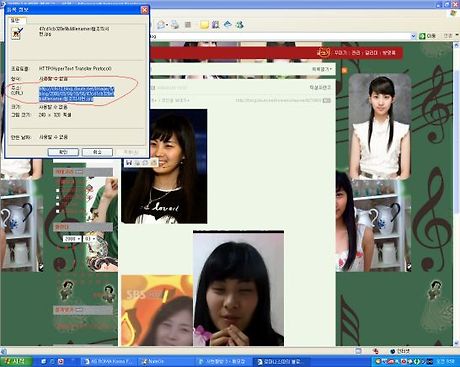This screenshot has width=460, height=367.
Task: Open the dropdown arrow next to Mail icon
Action: click(167, 25)
